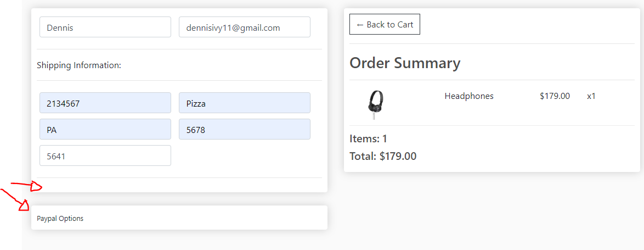Click the Order Summary heading

pyautogui.click(x=405, y=63)
